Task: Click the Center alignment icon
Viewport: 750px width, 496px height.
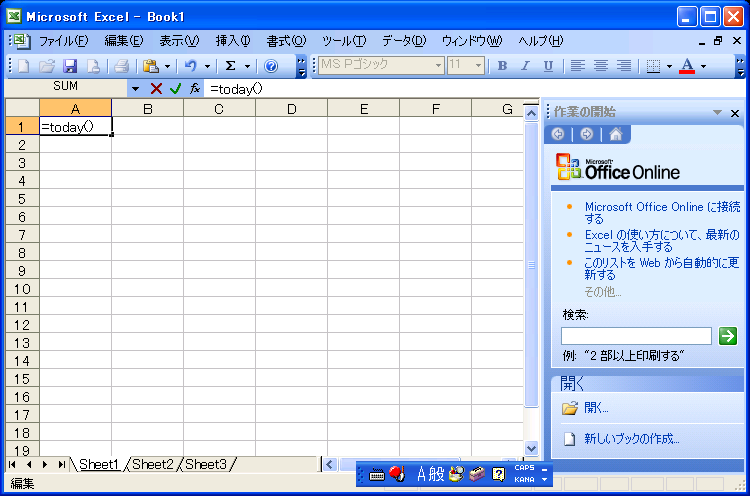Action: tap(601, 66)
